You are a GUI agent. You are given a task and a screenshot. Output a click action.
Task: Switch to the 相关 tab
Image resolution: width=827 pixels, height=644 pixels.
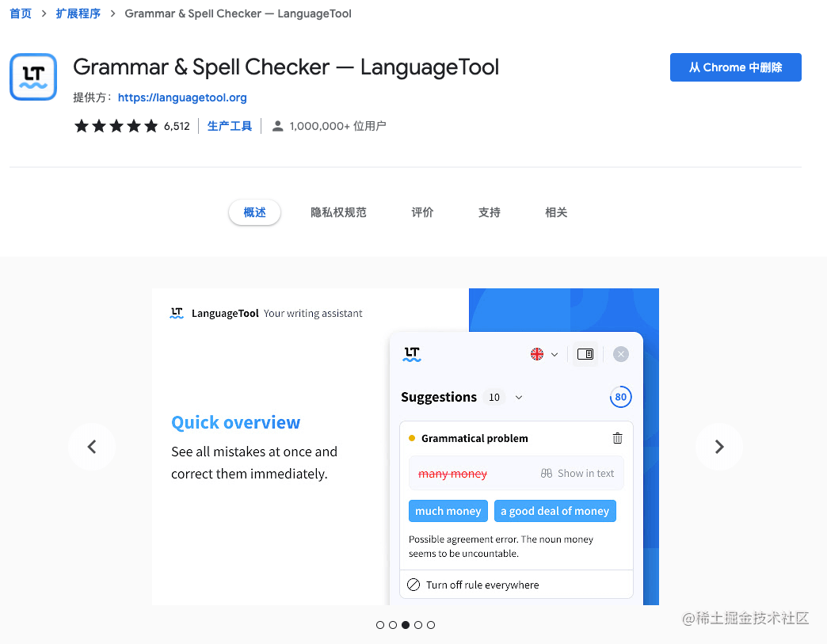[x=556, y=212]
